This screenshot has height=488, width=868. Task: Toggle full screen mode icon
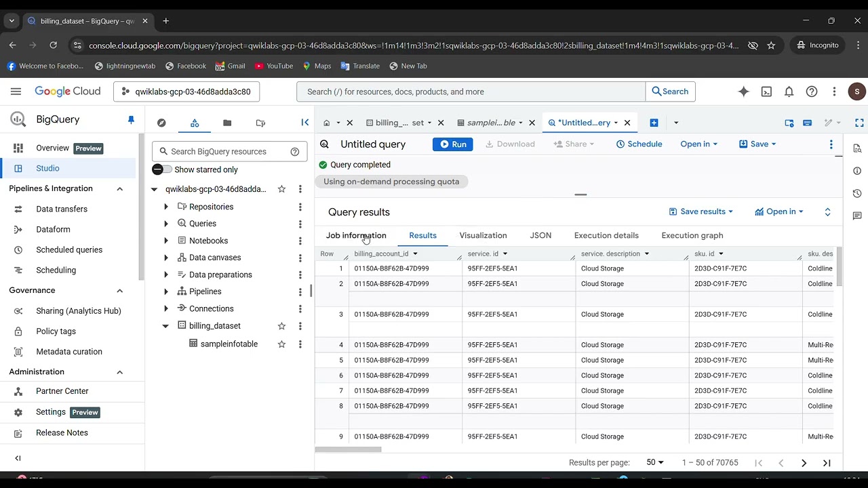point(859,123)
